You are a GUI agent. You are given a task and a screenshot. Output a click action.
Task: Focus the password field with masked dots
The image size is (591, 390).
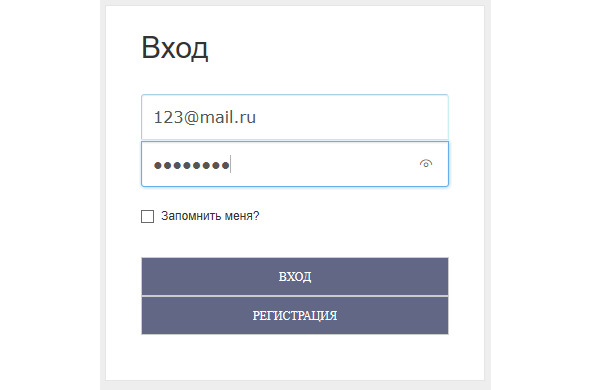[x=295, y=164]
